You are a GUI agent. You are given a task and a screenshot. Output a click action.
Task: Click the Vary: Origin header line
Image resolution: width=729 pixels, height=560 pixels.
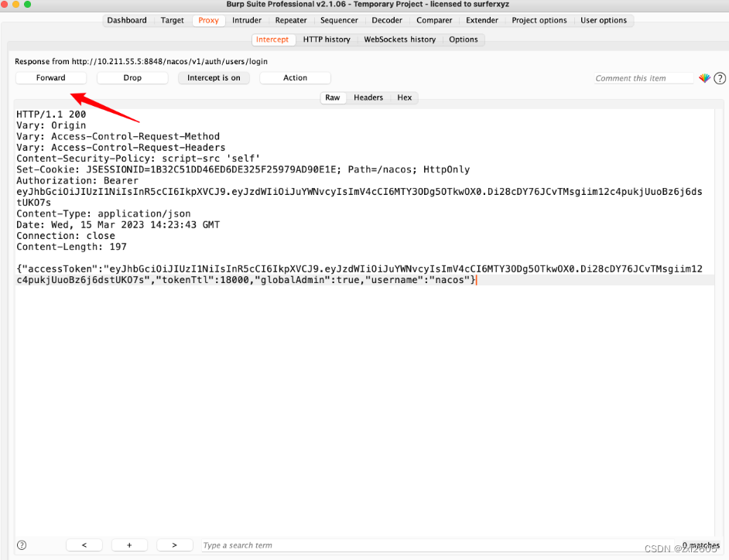tap(51, 125)
